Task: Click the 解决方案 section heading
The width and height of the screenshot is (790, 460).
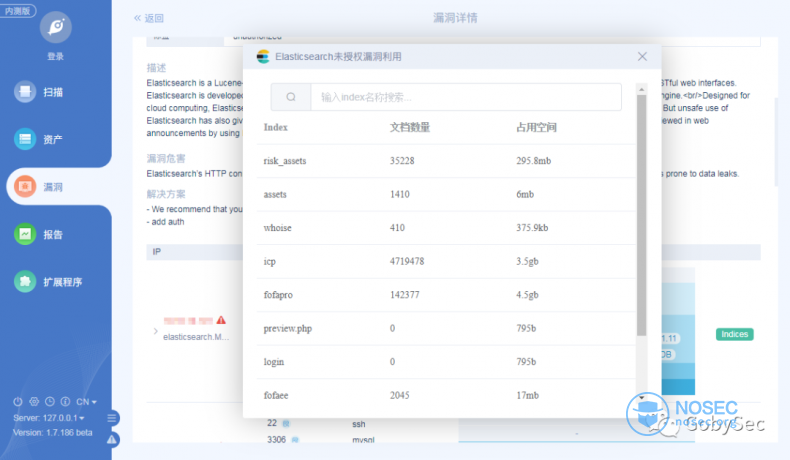Action: tap(166, 194)
